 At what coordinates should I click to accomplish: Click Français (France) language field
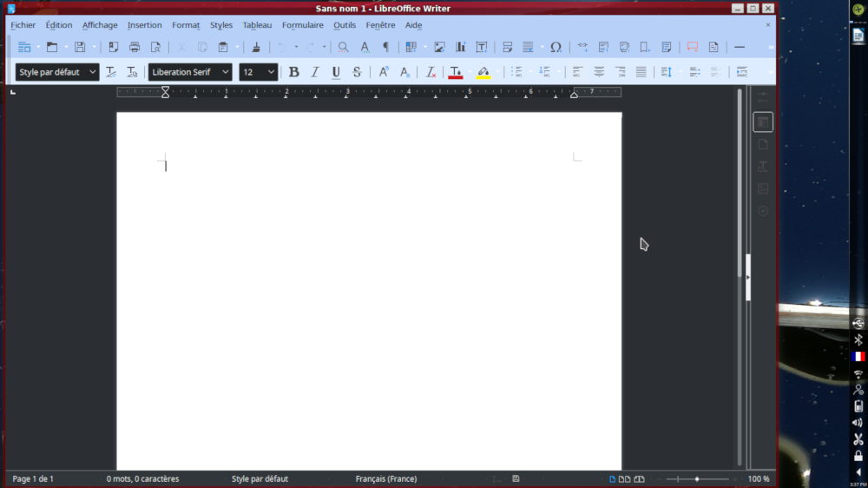(x=386, y=478)
